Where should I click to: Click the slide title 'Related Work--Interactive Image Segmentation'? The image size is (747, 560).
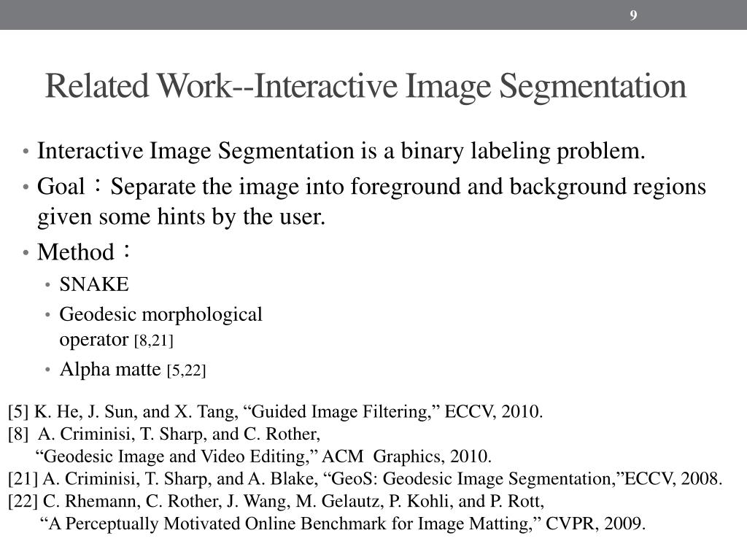pos(365,87)
